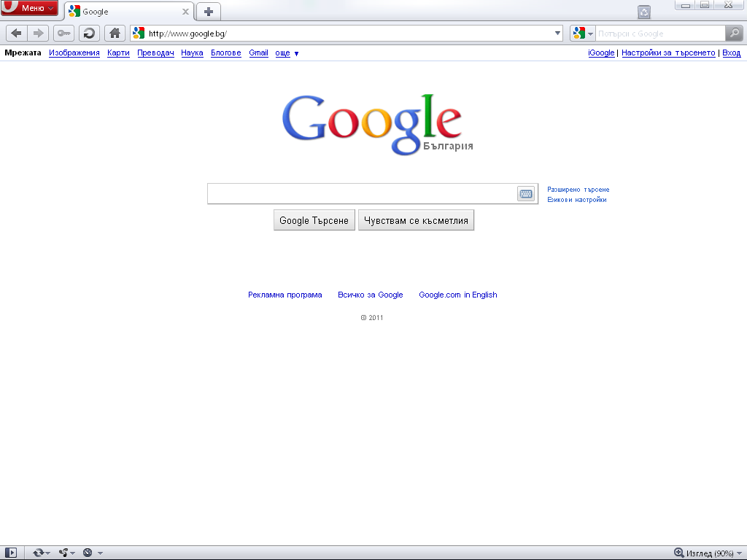Click the Чувствам се късметлия button

point(416,220)
